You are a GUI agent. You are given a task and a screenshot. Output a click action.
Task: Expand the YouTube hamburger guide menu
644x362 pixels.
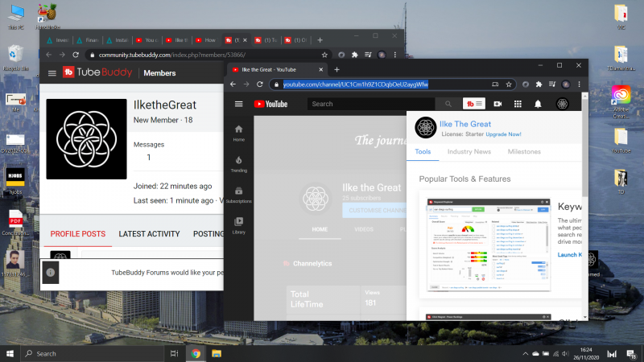coord(238,104)
